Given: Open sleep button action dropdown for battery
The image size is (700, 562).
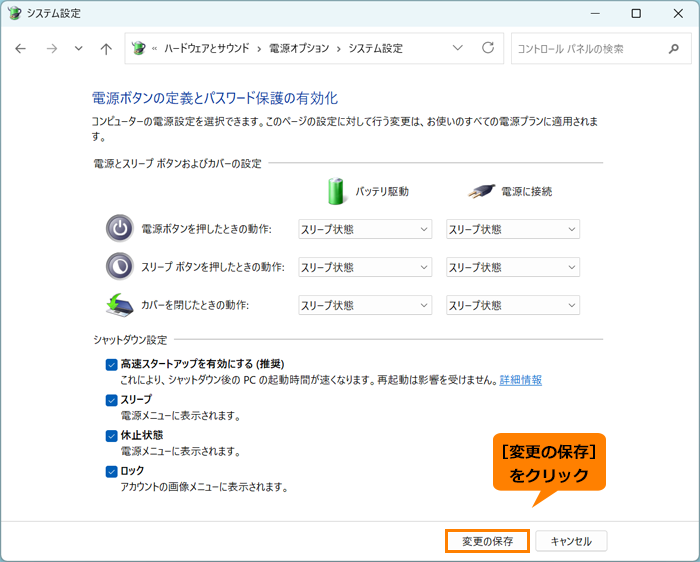Looking at the screenshot, I should (365, 267).
